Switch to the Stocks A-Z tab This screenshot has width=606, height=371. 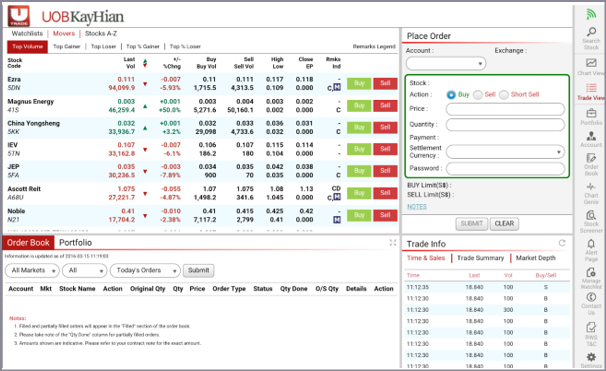pos(101,34)
